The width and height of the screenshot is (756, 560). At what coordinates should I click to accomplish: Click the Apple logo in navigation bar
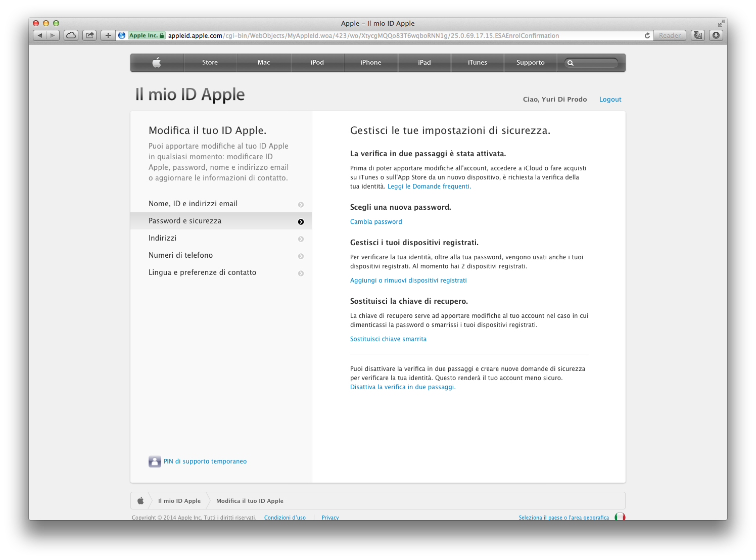tap(157, 63)
